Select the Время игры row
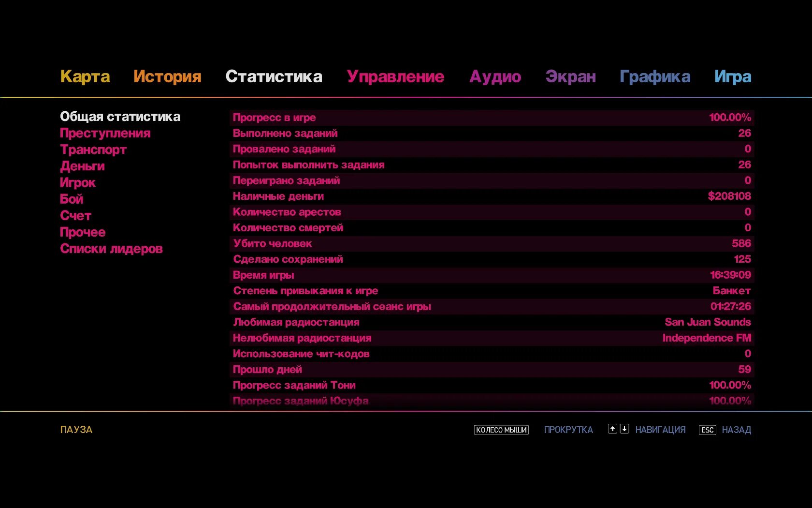812x508 pixels. click(x=492, y=275)
